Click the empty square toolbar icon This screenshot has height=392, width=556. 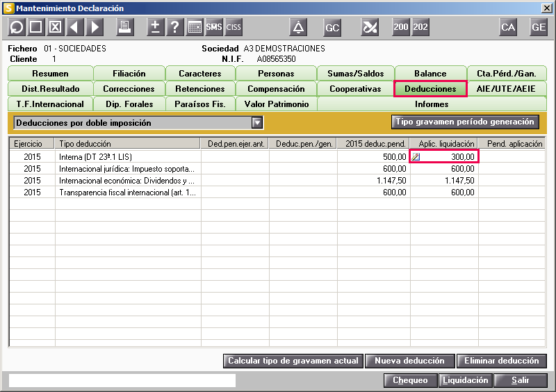(36, 27)
